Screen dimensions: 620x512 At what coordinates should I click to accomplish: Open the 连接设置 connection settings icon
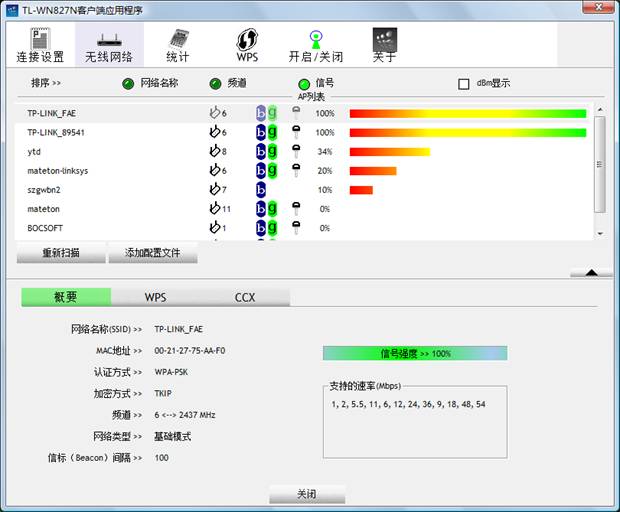[x=40, y=40]
